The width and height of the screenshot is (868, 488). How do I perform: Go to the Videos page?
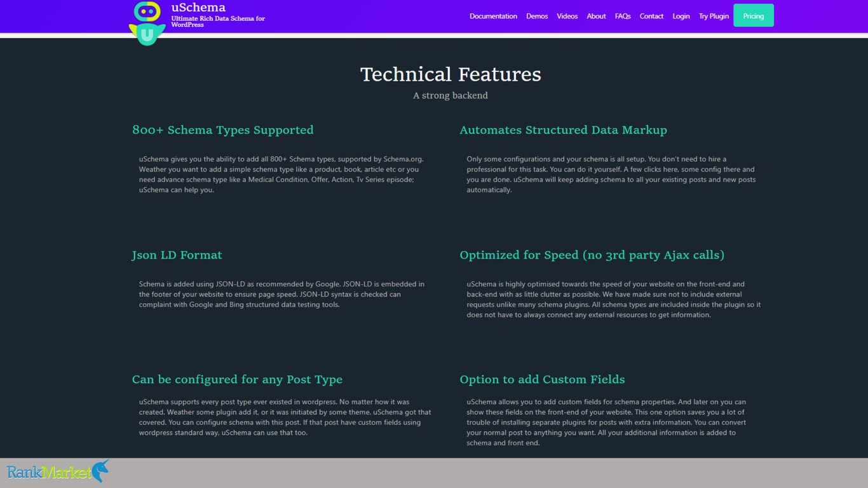click(567, 16)
